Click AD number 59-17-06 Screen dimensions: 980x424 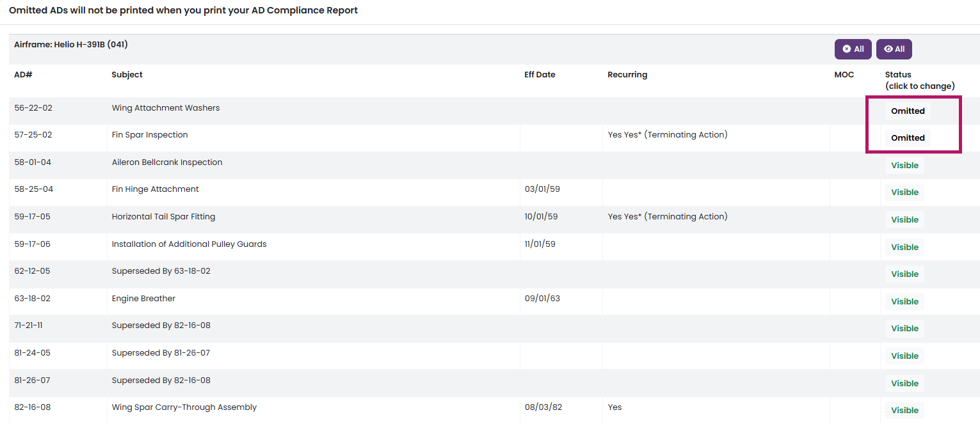coord(32,244)
